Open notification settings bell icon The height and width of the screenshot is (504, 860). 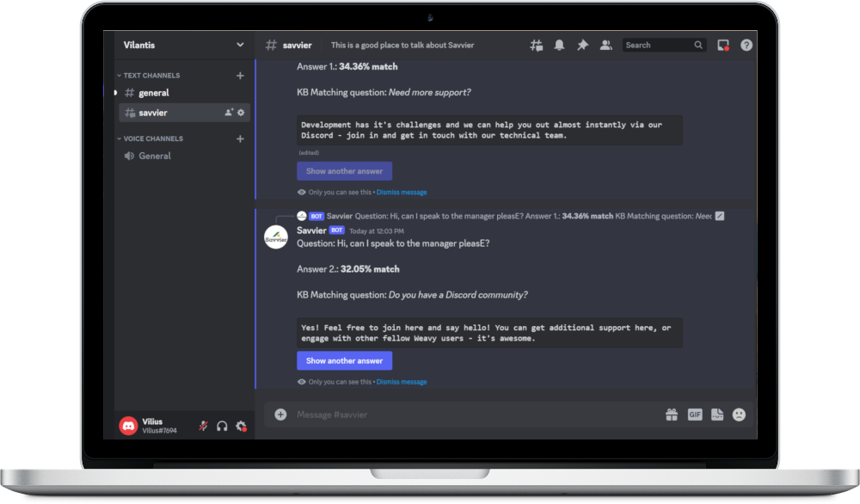pos(559,45)
